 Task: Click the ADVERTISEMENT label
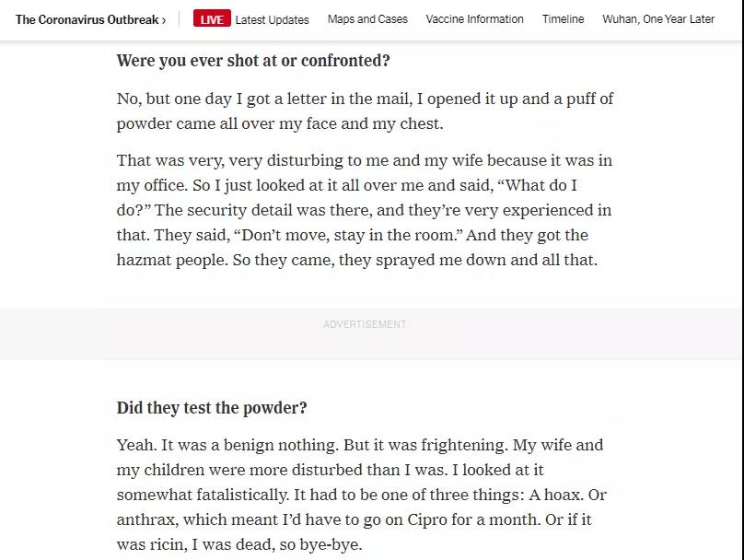coord(365,324)
